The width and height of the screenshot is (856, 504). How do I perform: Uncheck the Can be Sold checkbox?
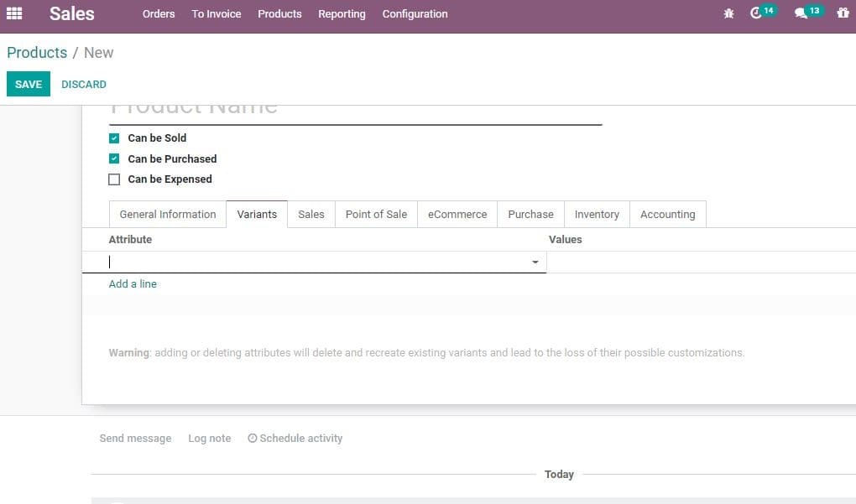point(114,138)
